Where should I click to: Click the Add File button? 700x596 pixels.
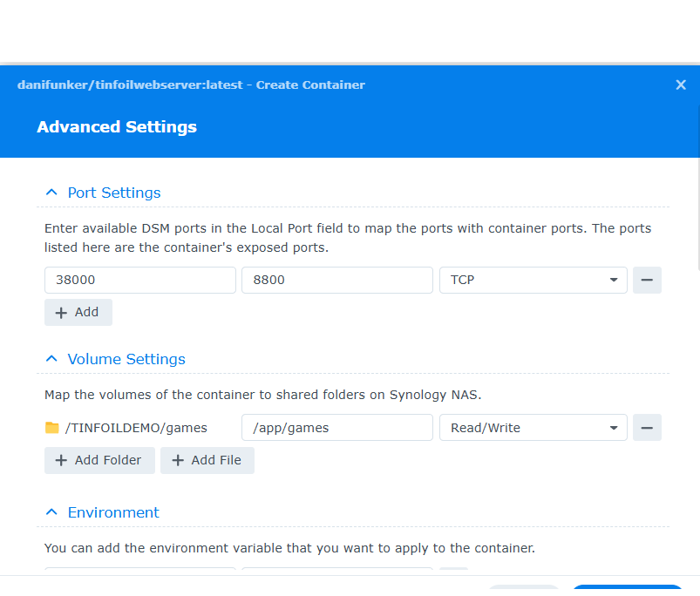pyautogui.click(x=207, y=460)
